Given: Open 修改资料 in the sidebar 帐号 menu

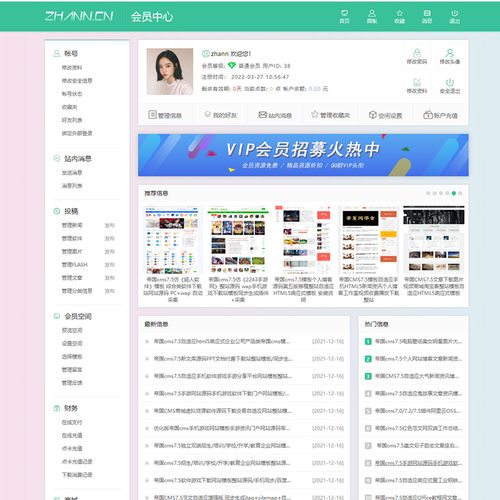Looking at the screenshot, I should pyautogui.click(x=72, y=67).
